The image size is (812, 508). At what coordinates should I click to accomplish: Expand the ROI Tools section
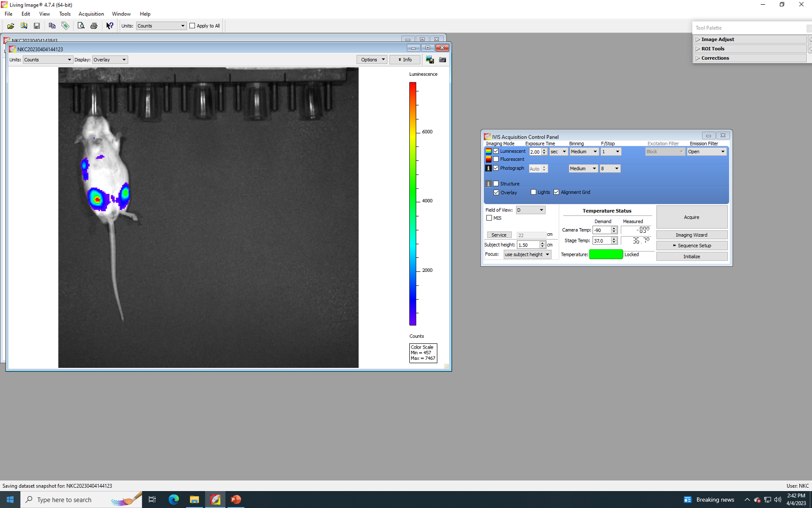pos(712,49)
